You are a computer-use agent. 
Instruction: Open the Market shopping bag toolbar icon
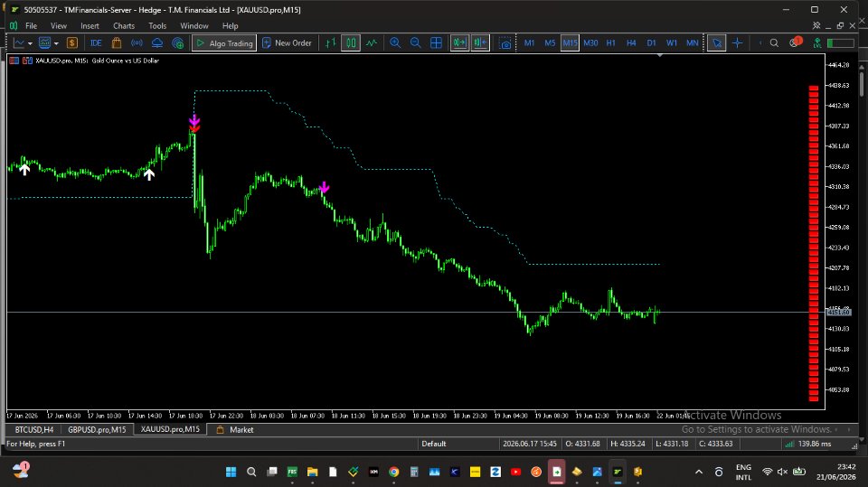[117, 42]
